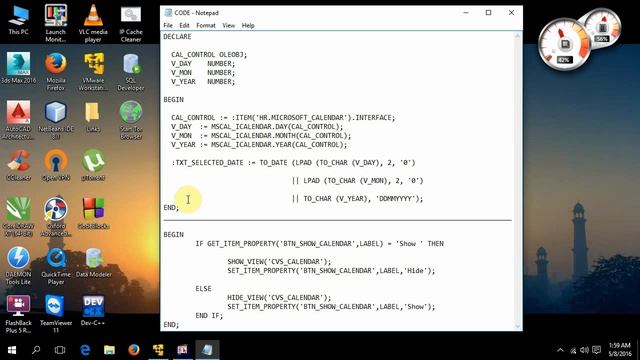Click the MSCAL_ICALENDAR.MONTH line
The height and width of the screenshot is (360, 640).
(x=261, y=136)
